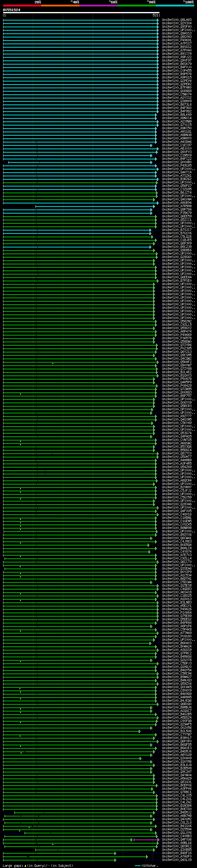This screenshot has width=197, height=868.
Task: Click the cyan alignment bar for B8C239
Action: [x=77, y=247]
